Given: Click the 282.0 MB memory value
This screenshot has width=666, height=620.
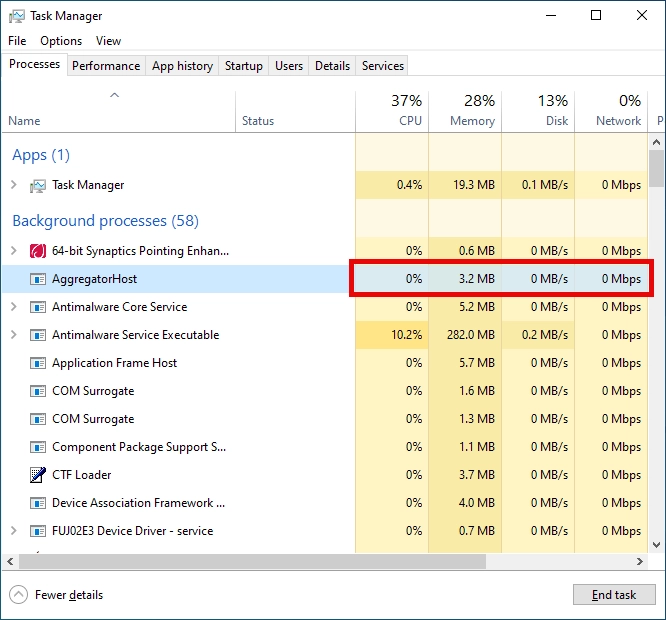Looking at the screenshot, I should pos(471,335).
